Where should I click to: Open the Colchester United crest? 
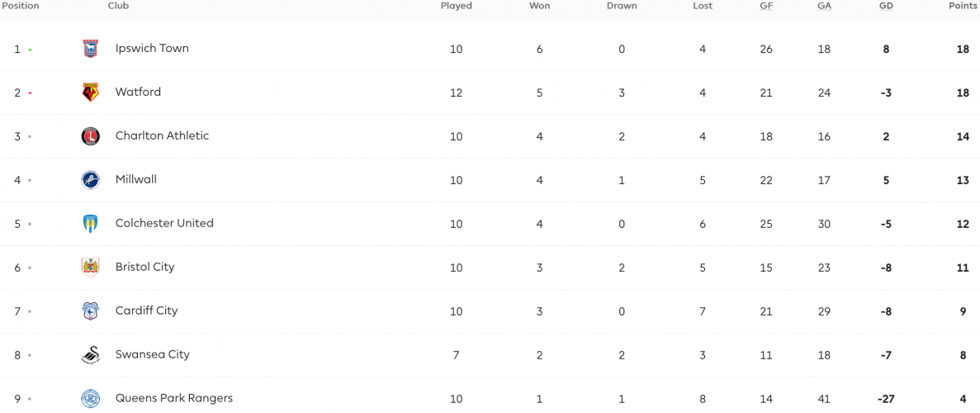pos(91,224)
